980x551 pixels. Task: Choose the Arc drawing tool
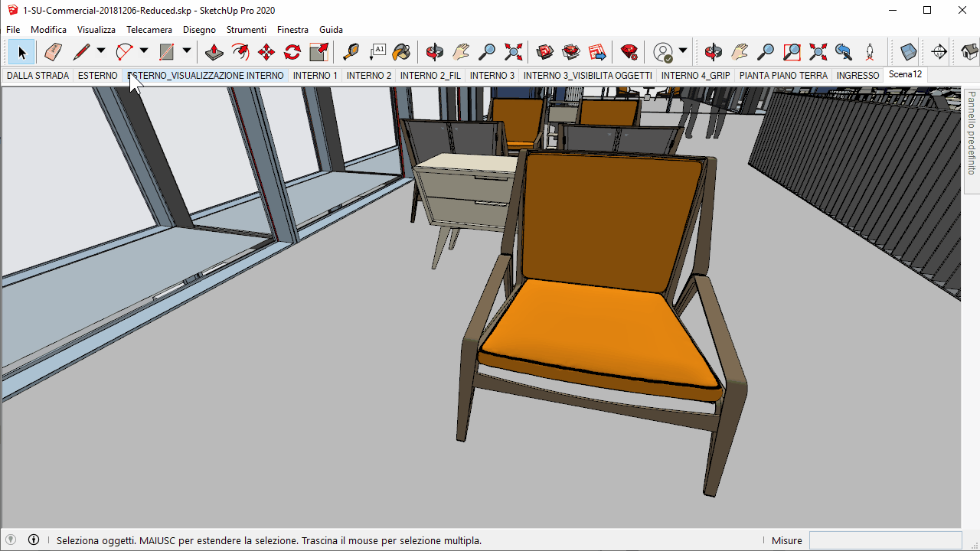tap(124, 52)
